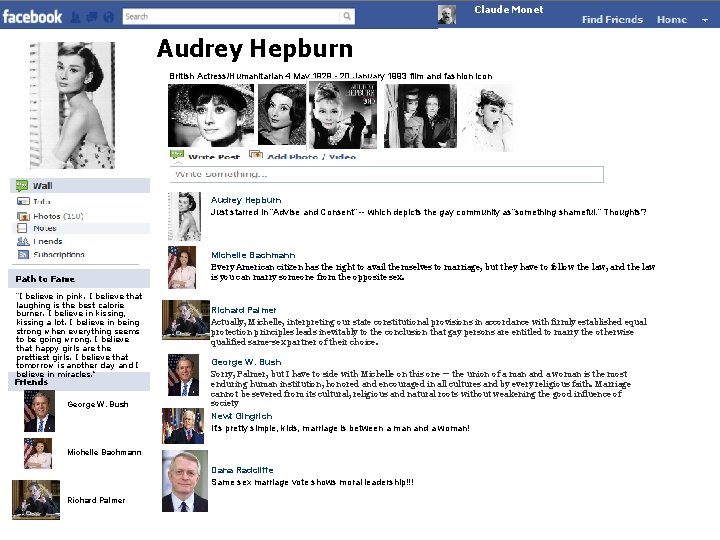Click the Add Photo / Video link
The image size is (720, 540).
pyautogui.click(x=311, y=157)
